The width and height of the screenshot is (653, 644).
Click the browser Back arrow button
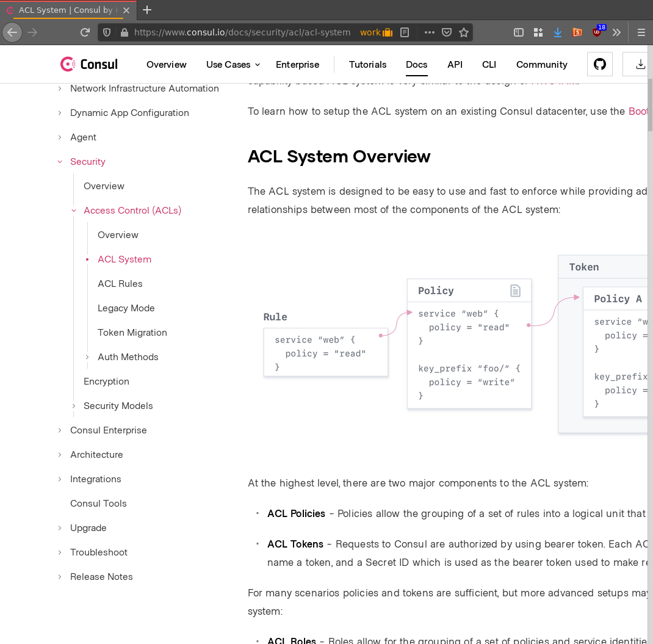pos(12,32)
